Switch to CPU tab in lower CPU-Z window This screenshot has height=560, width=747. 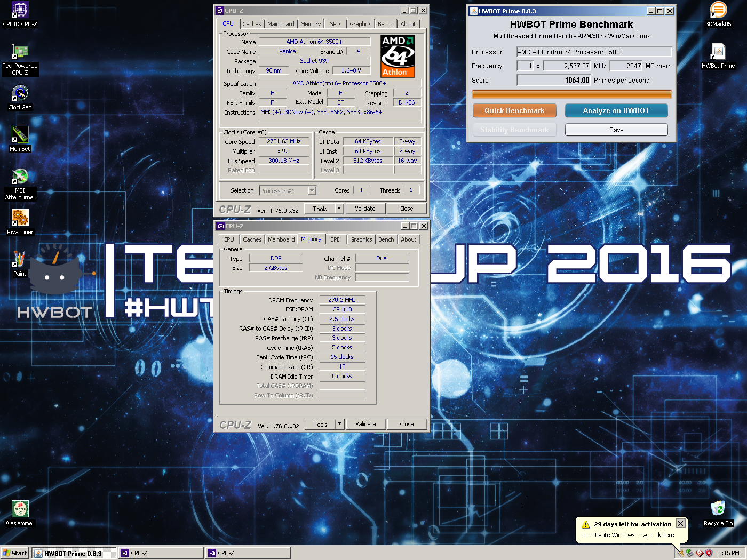tap(229, 239)
